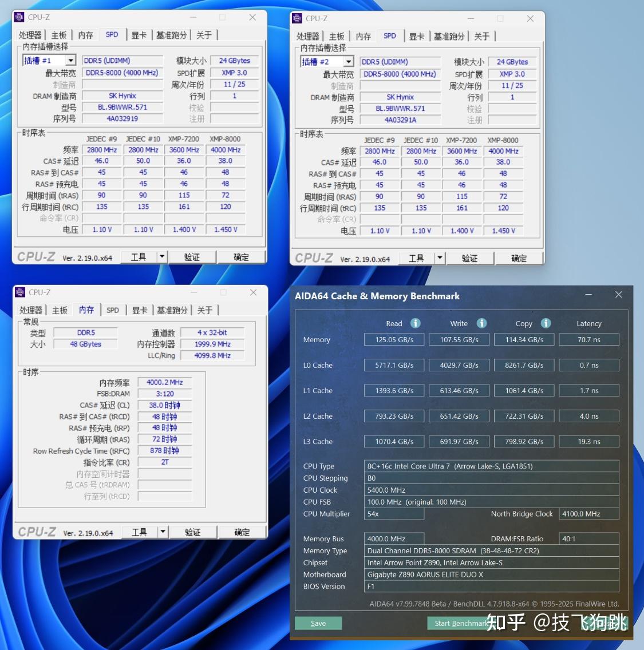Open 基准跑分 tab in slot #2 window

pyautogui.click(x=449, y=37)
